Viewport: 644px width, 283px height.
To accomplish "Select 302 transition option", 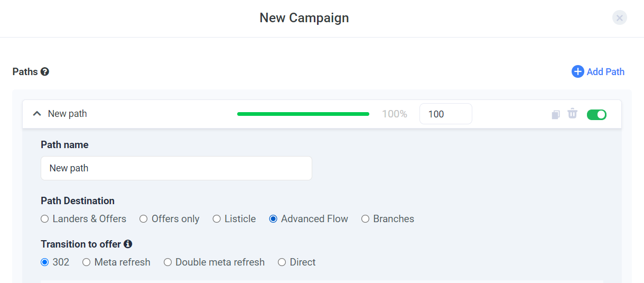I will pyautogui.click(x=45, y=262).
